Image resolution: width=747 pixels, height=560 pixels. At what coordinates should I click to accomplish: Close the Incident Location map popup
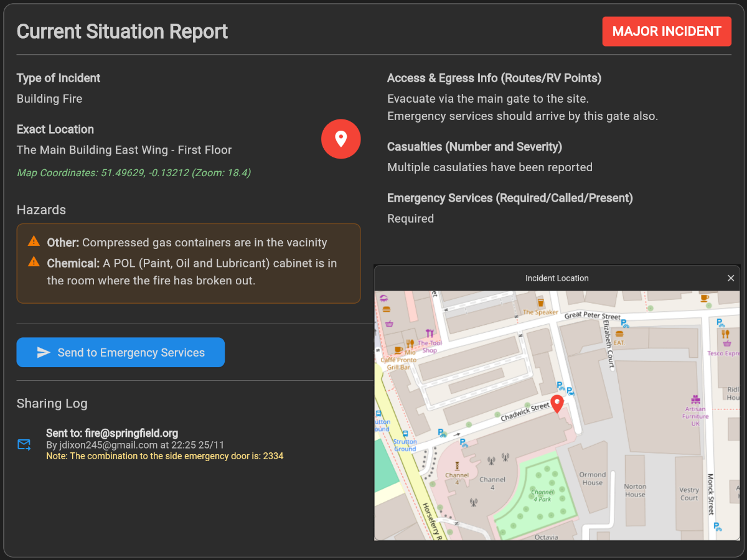pyautogui.click(x=731, y=278)
